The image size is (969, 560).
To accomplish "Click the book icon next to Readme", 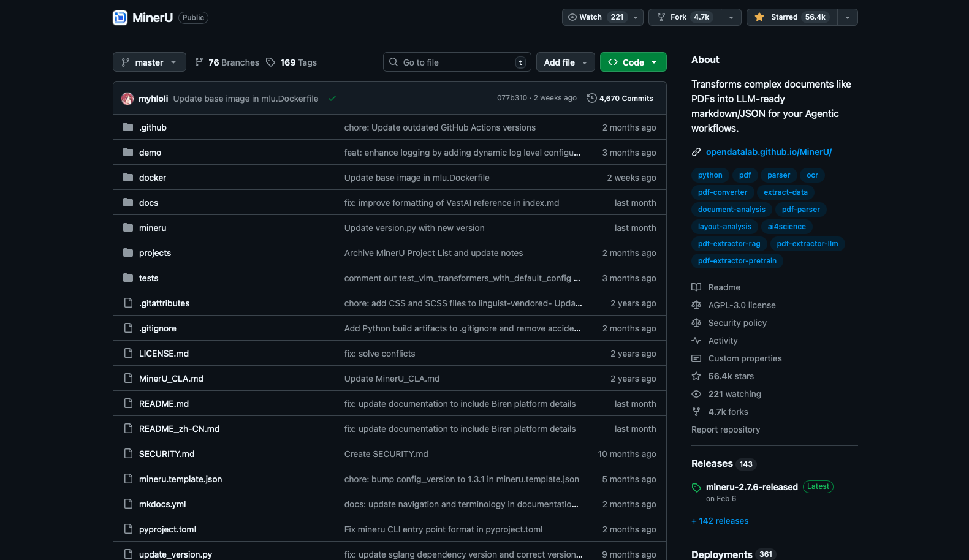I will pyautogui.click(x=696, y=287).
